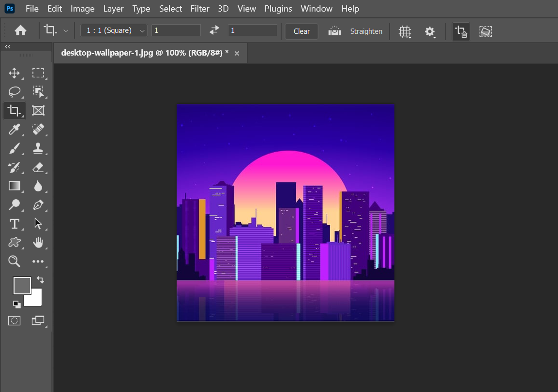Toggle Delete Cropped Pixels option

(461, 31)
